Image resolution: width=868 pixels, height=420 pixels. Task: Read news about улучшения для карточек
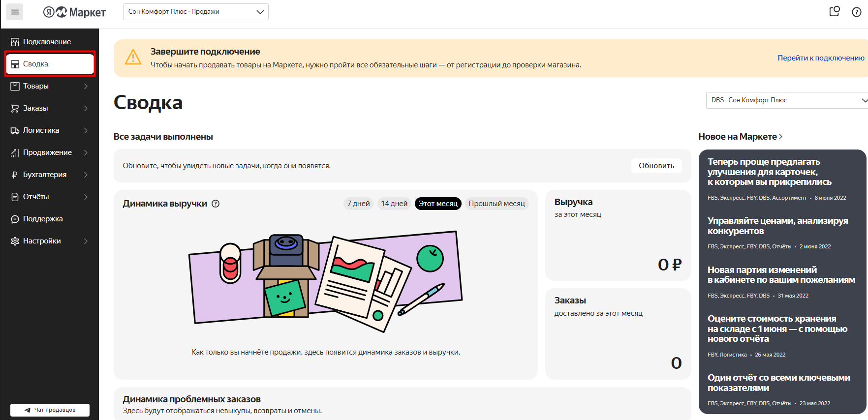point(770,172)
